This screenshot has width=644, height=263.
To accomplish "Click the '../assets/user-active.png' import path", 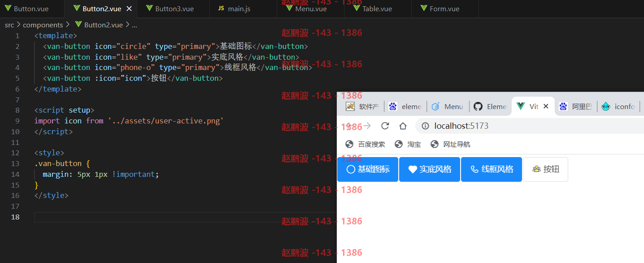I will [165, 121].
